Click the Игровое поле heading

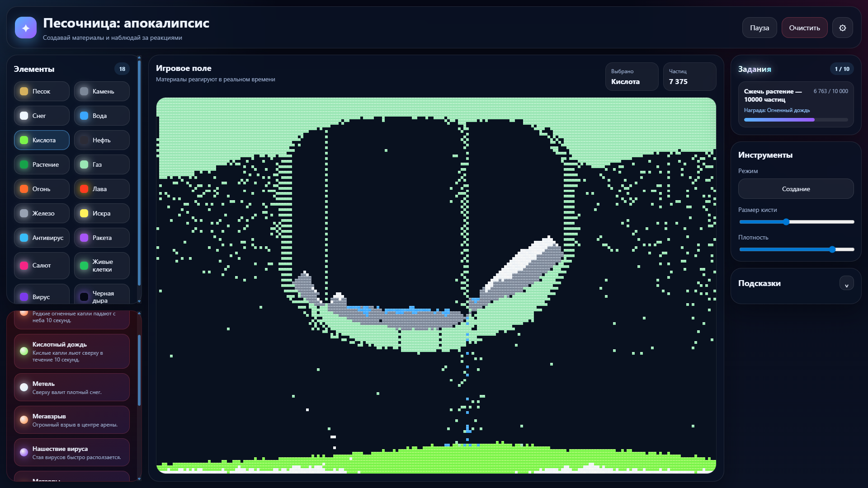pos(184,68)
